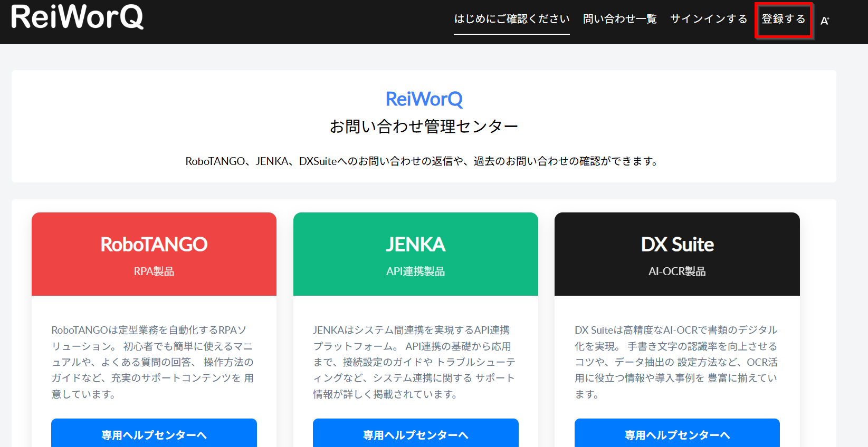Click the black DX Suite card title
The height and width of the screenshot is (447, 868).
[677, 245]
